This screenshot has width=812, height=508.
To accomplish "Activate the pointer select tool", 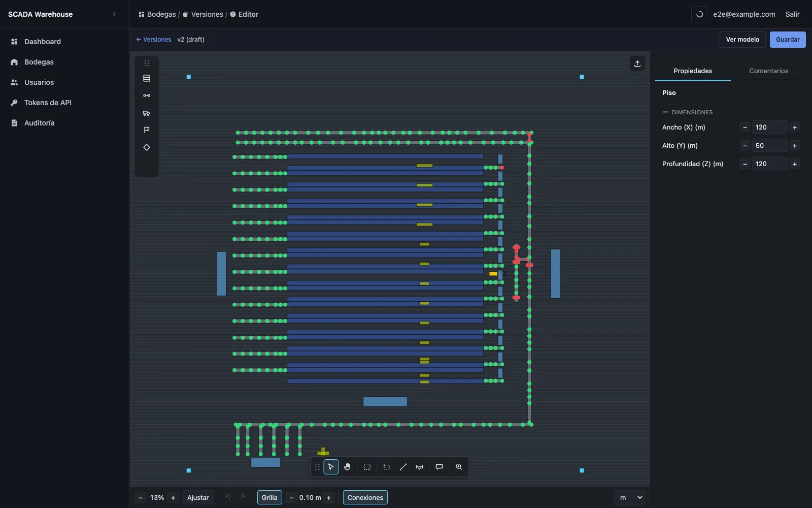I will pyautogui.click(x=331, y=467).
